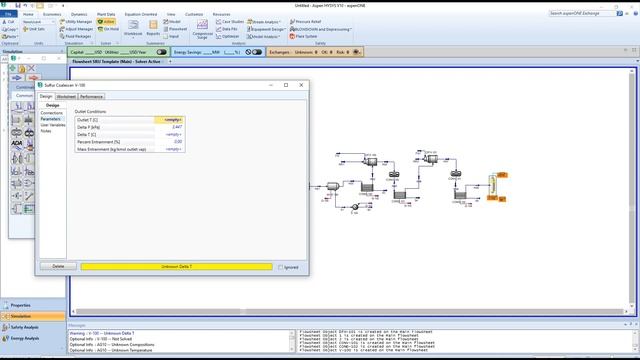Set the solver to Active

[106, 22]
